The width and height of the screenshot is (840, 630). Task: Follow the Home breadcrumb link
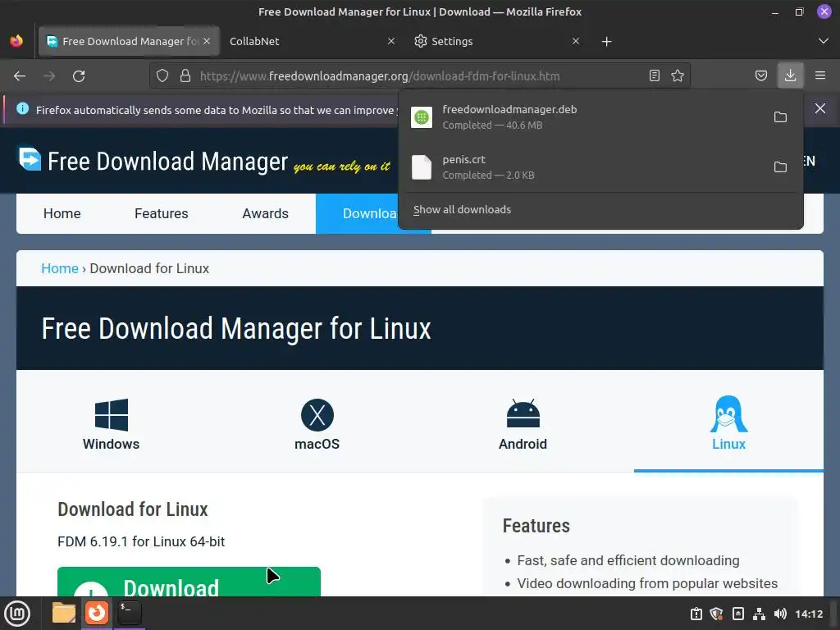(x=60, y=268)
